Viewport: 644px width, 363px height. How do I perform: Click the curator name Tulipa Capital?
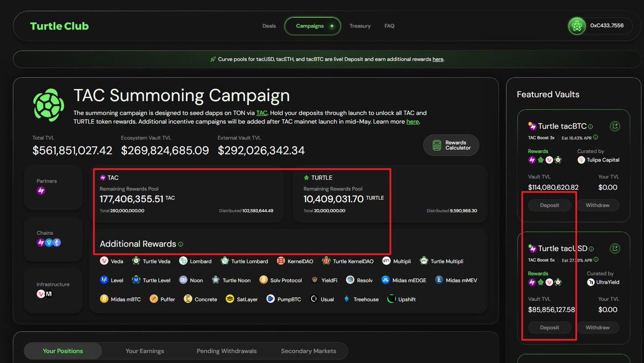point(603,160)
